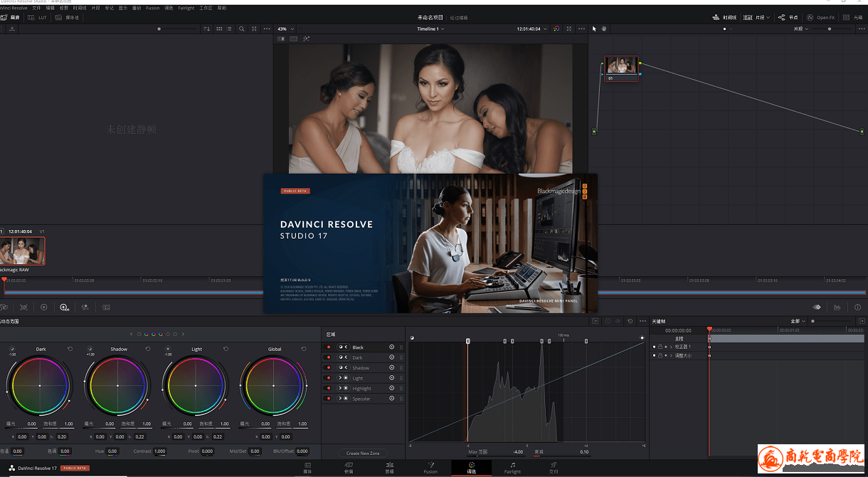Image resolution: width=868 pixels, height=477 pixels.
Task: Select the hand pan tool in node editor
Action: point(604,28)
